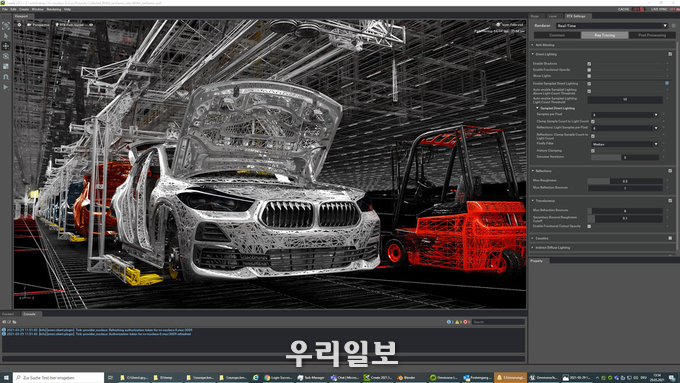This screenshot has height=383, width=680.
Task: Toggle Clamp Sample Count to Light Count checkbox
Action: (x=593, y=121)
